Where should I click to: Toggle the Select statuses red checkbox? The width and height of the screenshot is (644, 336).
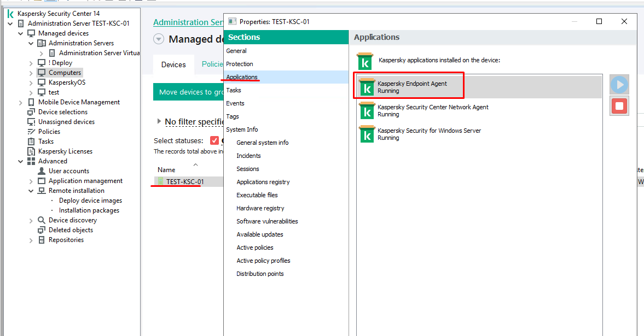[214, 141]
